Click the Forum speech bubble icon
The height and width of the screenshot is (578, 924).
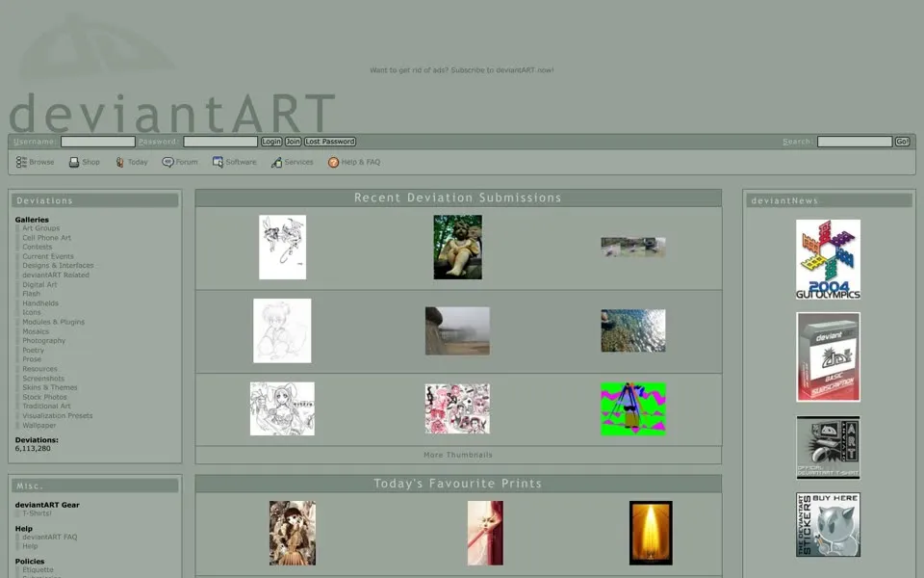point(167,162)
